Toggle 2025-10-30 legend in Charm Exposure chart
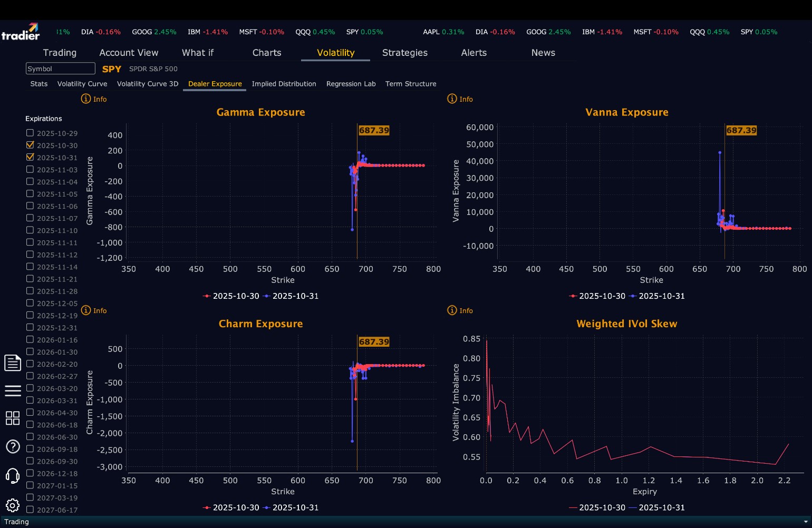 [231, 507]
